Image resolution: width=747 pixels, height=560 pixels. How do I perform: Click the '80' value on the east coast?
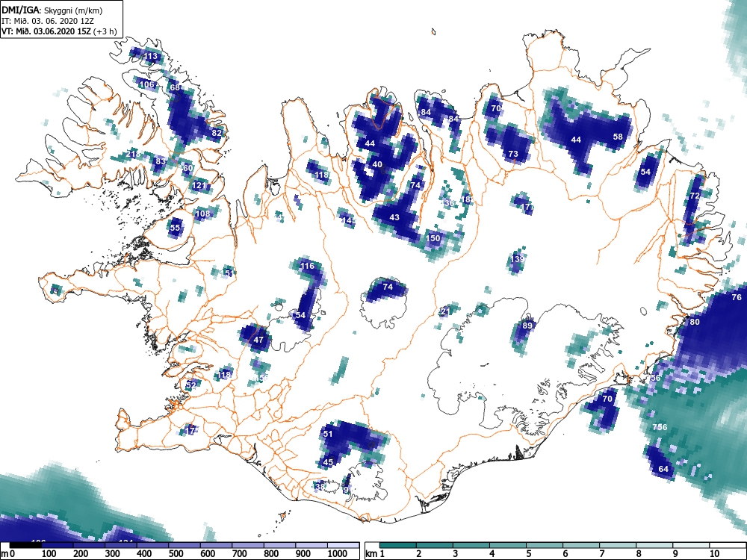(x=695, y=322)
